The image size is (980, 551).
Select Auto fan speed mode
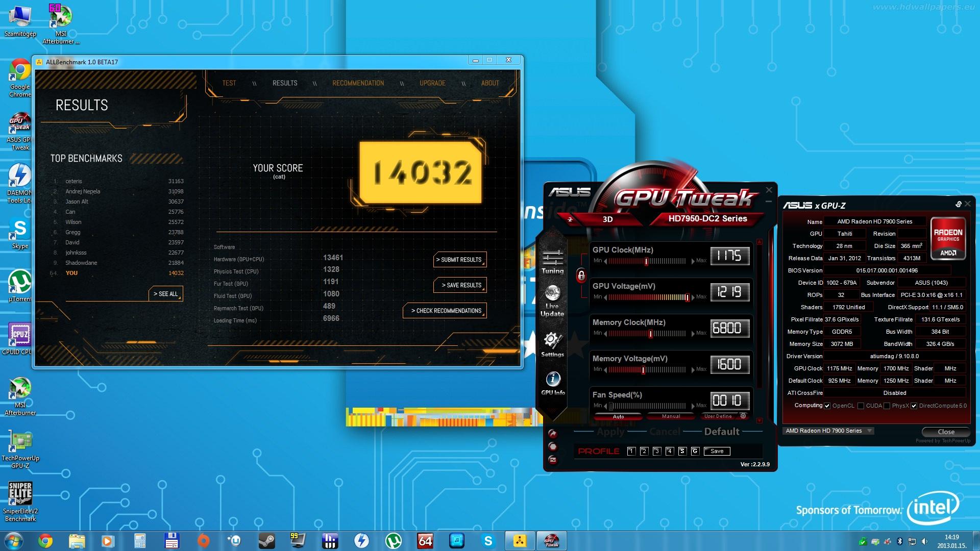click(618, 416)
